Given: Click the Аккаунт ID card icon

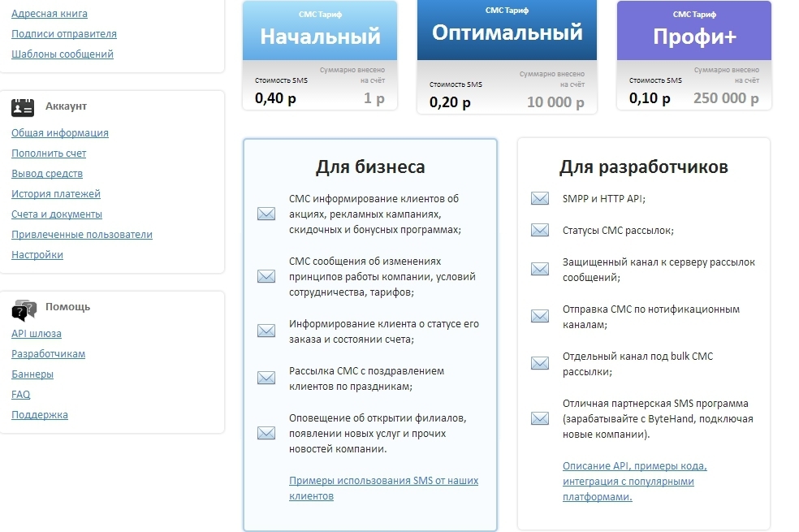Looking at the screenshot, I should 23,107.
